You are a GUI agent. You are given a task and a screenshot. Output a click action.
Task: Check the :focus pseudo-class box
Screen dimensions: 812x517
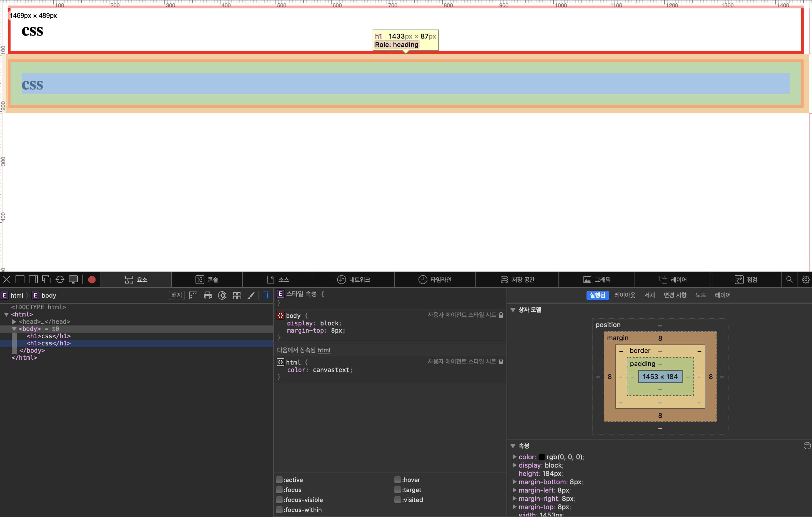279,490
